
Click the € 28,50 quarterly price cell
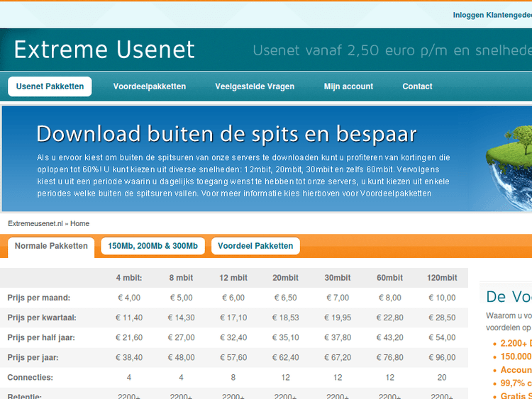[442, 318]
